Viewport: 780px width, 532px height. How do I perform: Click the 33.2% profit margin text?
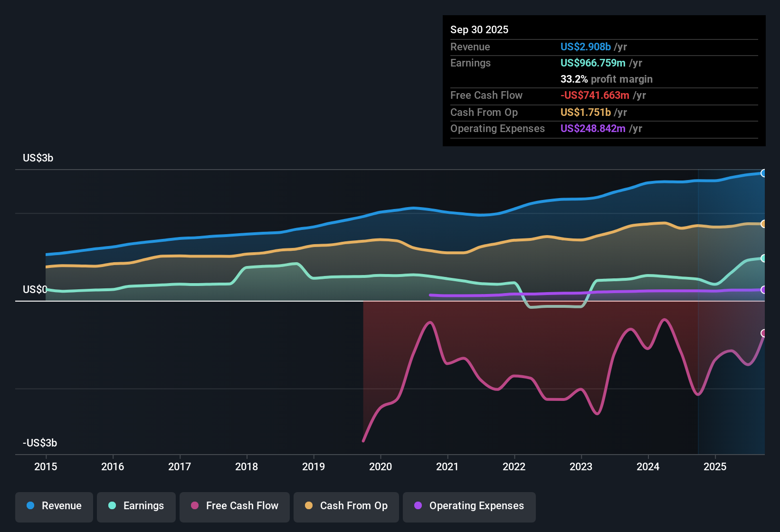607,79
